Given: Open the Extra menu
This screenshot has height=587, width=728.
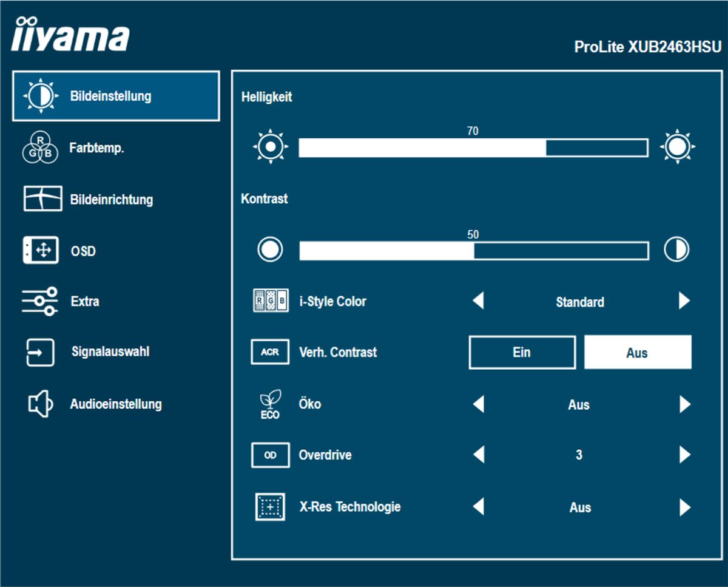Looking at the screenshot, I should [85, 302].
